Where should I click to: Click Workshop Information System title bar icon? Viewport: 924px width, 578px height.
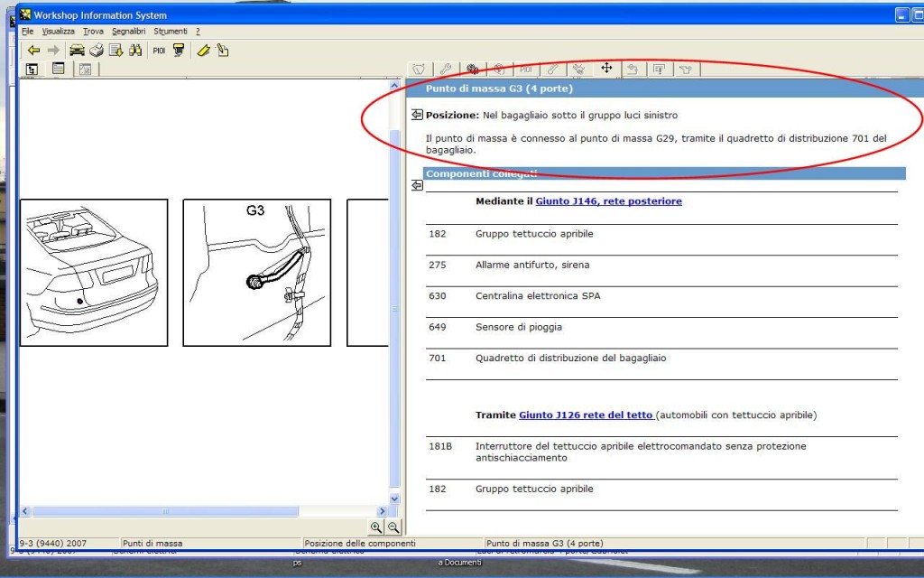coord(24,14)
